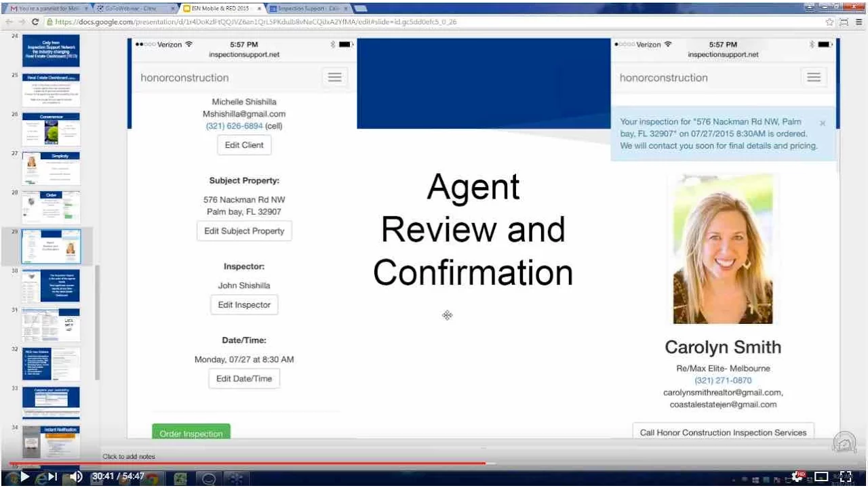This screenshot has height=488, width=868.
Task: Click the Edit Client button
Action: tap(244, 145)
